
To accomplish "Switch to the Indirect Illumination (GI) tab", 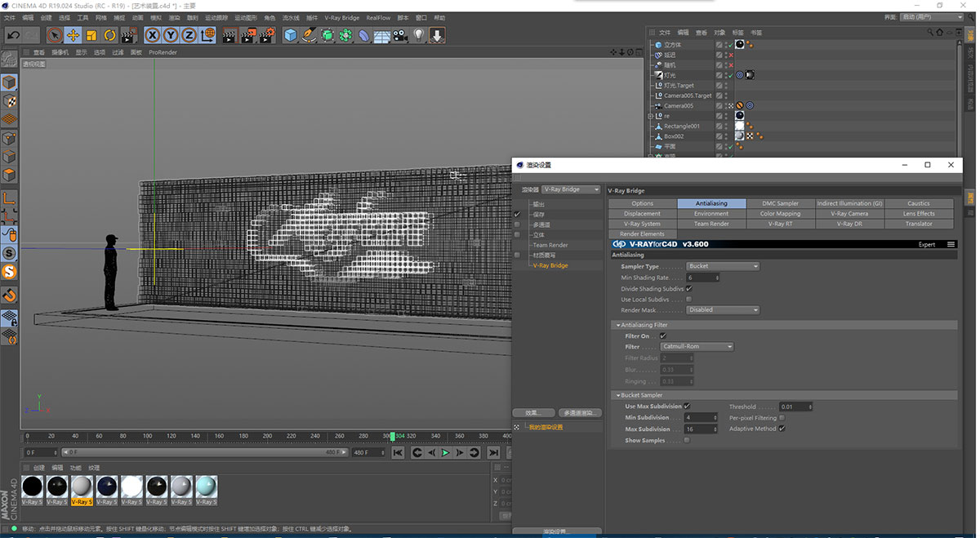I will tap(849, 203).
